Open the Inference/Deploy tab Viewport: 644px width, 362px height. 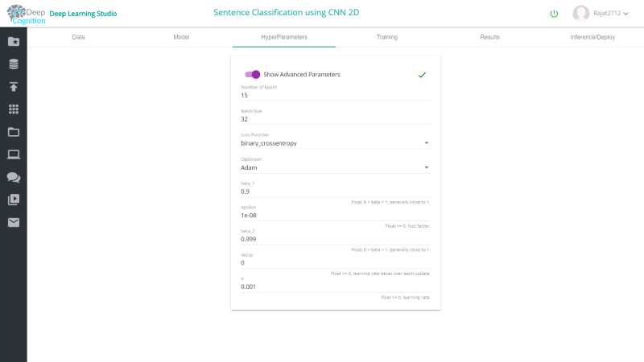tap(592, 37)
